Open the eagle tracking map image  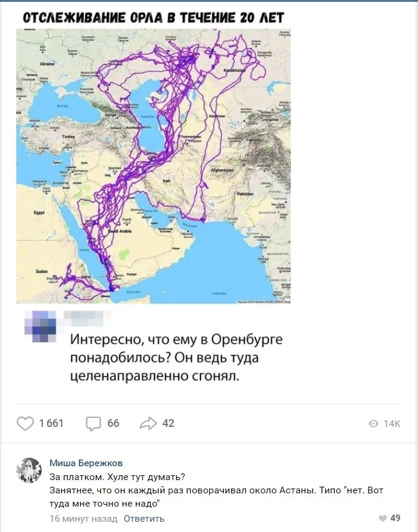tap(153, 166)
